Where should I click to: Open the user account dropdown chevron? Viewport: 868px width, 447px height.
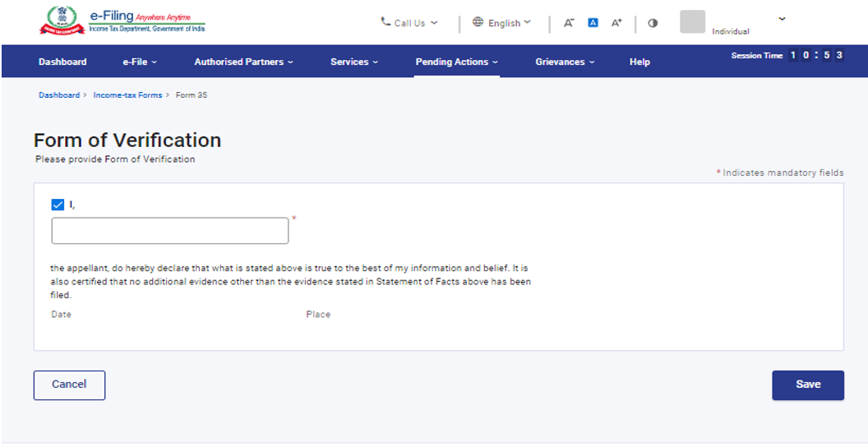click(x=781, y=20)
